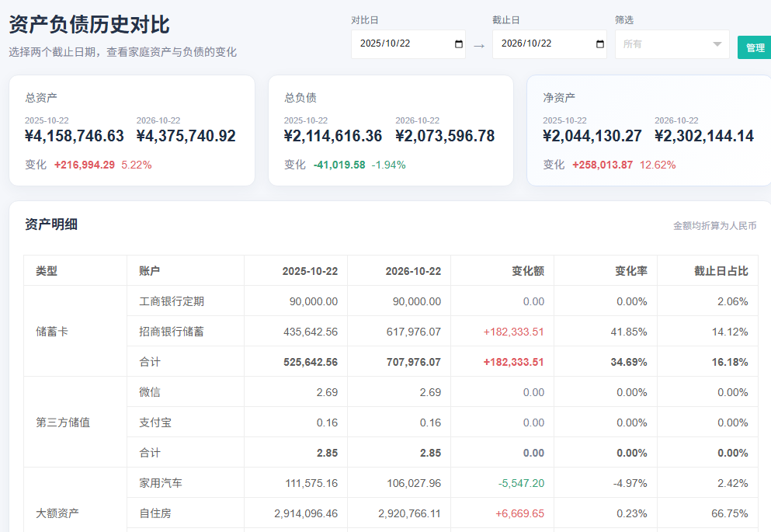Select total liabilities change -41,019.58

(339, 165)
